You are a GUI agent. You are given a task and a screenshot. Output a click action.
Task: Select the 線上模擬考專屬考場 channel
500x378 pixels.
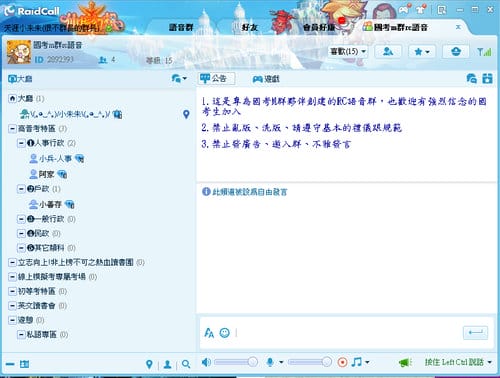[x=52, y=277]
